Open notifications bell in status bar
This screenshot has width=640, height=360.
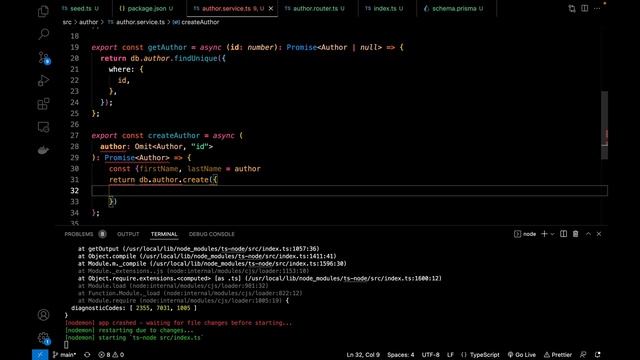(598, 355)
